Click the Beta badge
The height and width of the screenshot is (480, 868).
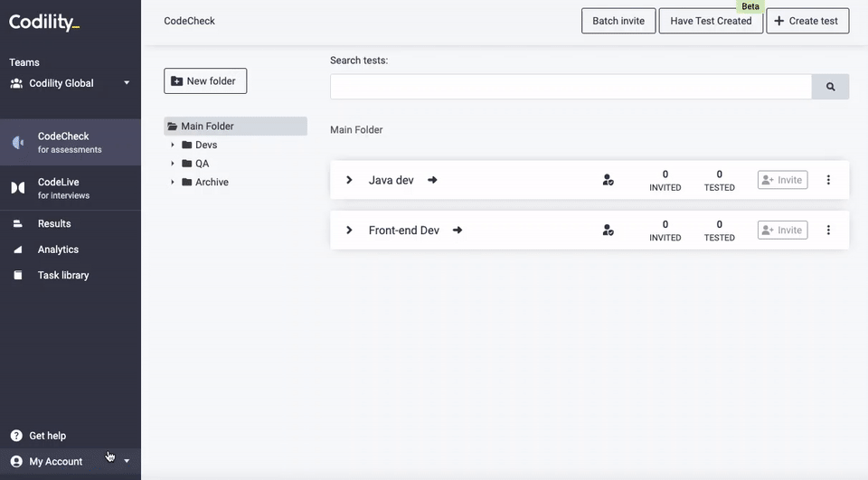coord(750,6)
